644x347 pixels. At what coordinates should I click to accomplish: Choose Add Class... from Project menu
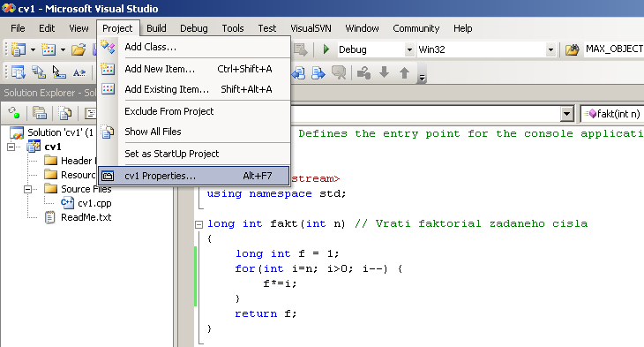tap(194, 47)
